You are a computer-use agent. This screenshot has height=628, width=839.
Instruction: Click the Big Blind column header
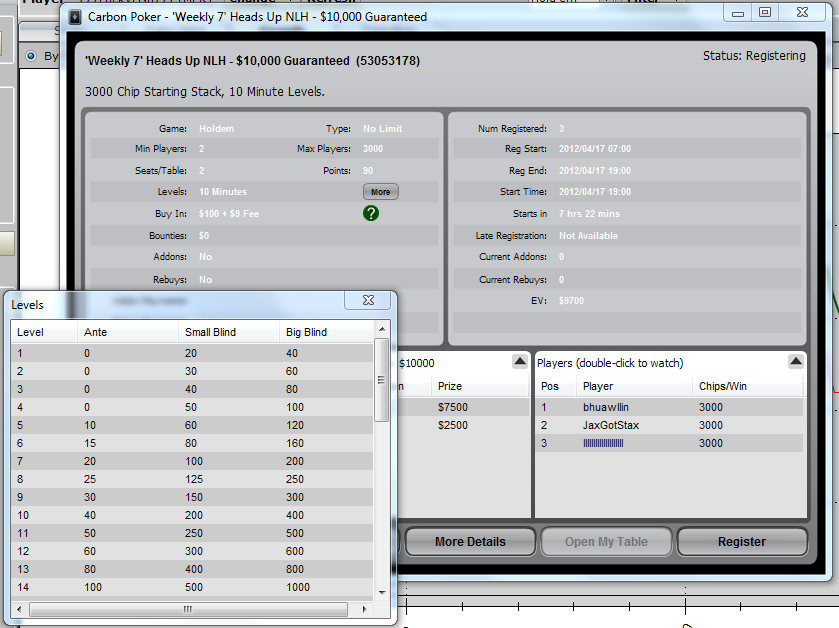coord(326,332)
